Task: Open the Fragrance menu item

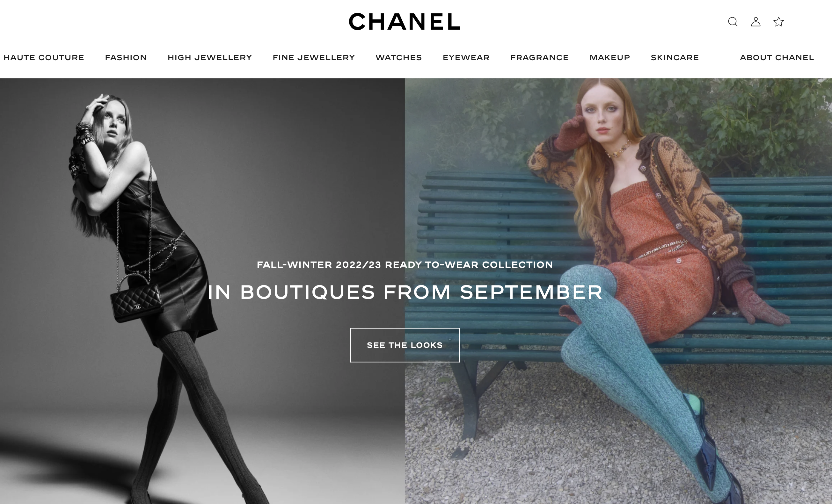Action: (x=540, y=58)
